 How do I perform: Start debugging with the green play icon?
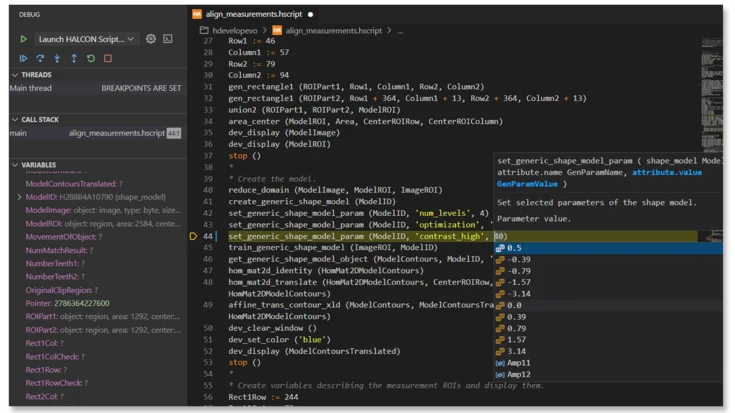click(23, 39)
